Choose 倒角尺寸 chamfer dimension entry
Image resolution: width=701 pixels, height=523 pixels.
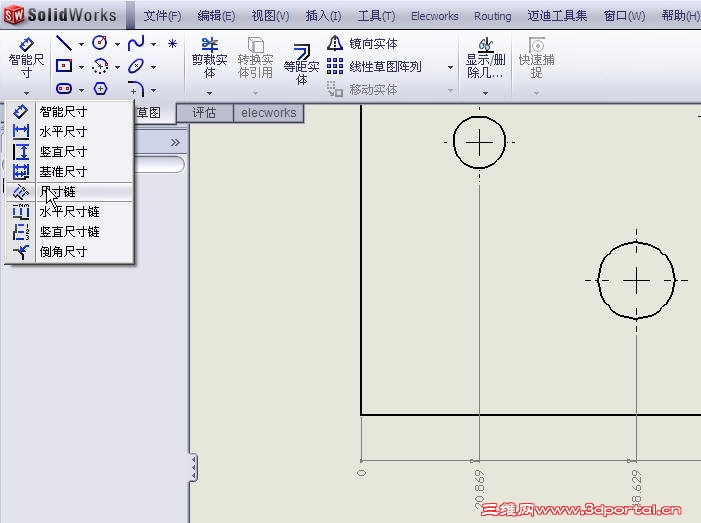coord(69,251)
